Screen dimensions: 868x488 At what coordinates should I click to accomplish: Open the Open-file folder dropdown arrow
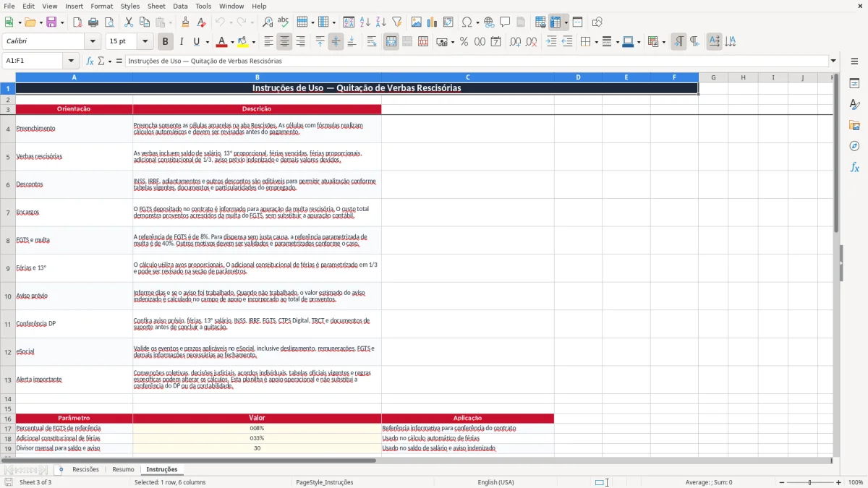(x=40, y=22)
